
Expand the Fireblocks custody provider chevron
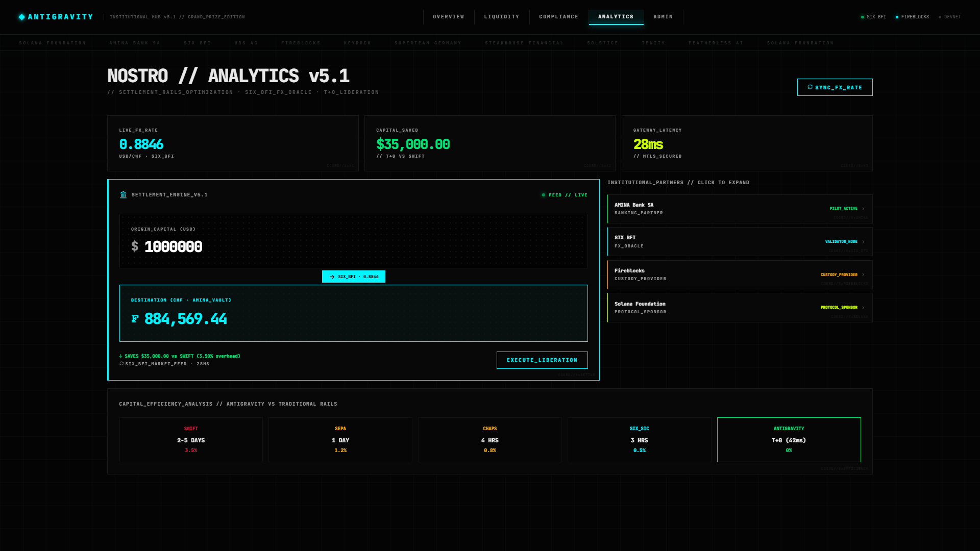pyautogui.click(x=863, y=274)
